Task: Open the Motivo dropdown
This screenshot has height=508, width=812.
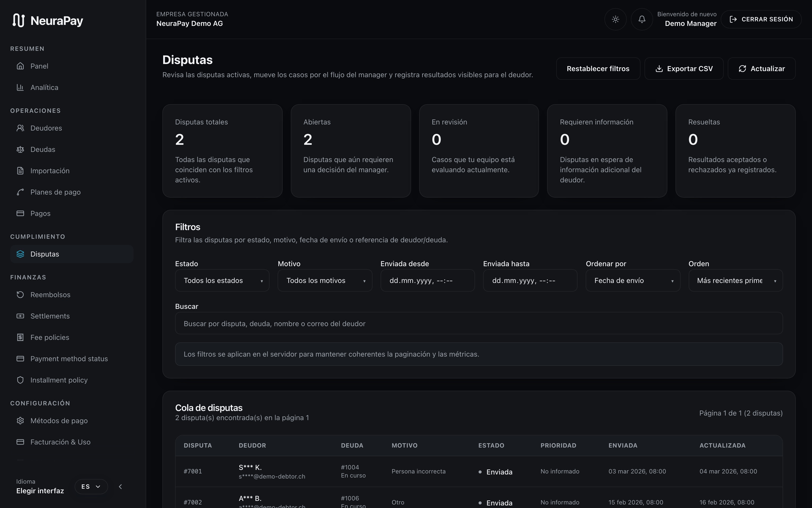Action: tap(325, 280)
